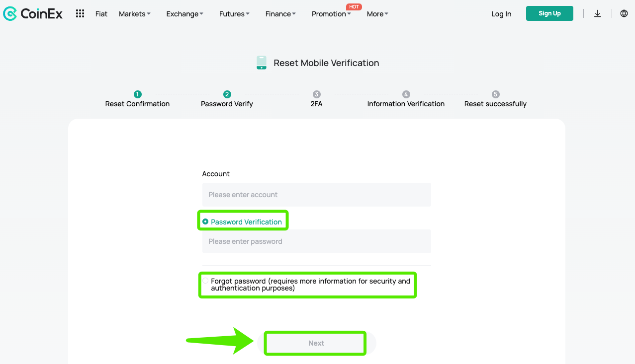Open the nine-dot apps grid icon
This screenshot has width=635, height=364.
[x=80, y=13]
